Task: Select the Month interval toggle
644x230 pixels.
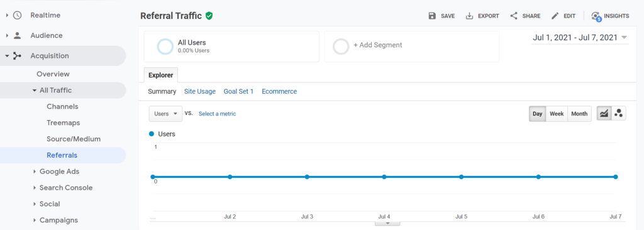Action: [579, 114]
